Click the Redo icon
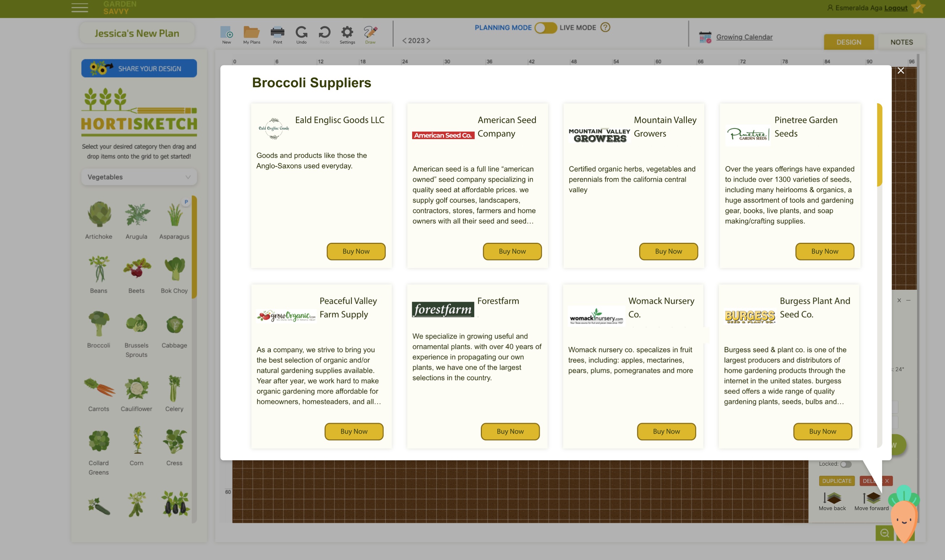 (324, 32)
